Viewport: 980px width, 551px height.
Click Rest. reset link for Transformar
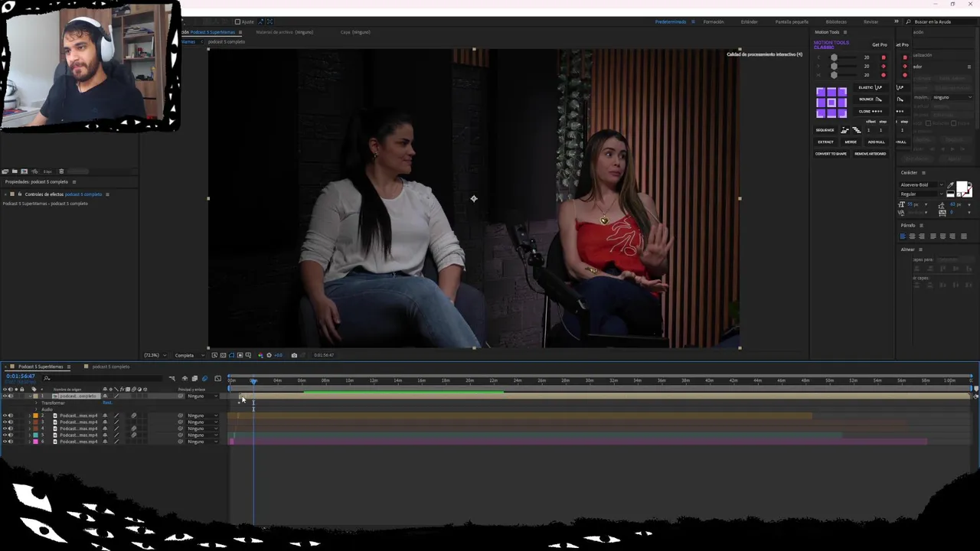click(107, 403)
